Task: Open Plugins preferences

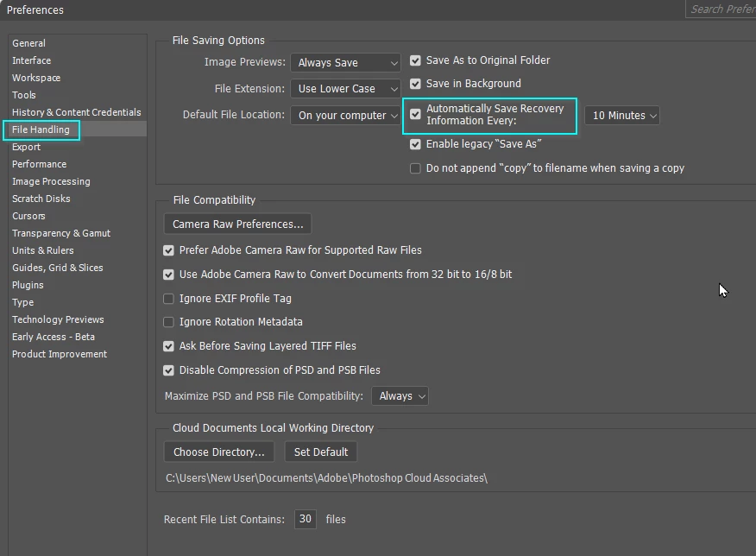Action: (x=28, y=286)
